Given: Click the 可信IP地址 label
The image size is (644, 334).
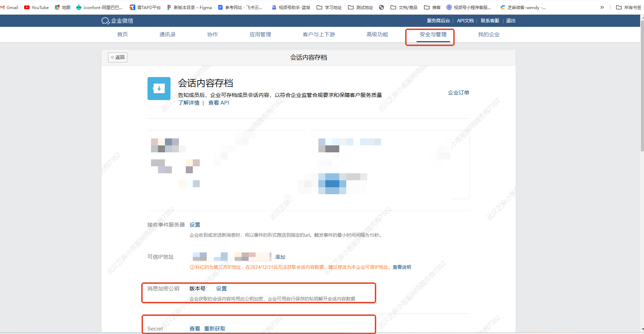Looking at the screenshot, I should coord(160,257).
